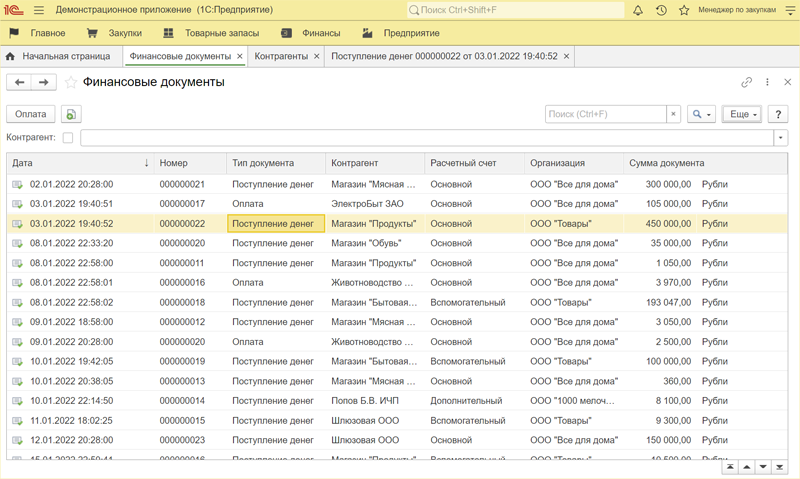Expand the Контрагент dropdown list

(781, 138)
